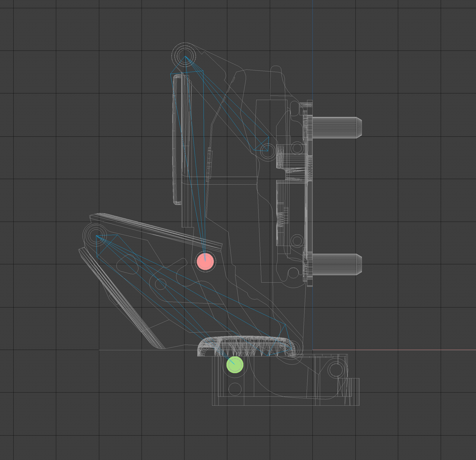Viewport: 476px width, 460px height.
Task: Click the large ring in bottom-right housing
Action: (336, 370)
